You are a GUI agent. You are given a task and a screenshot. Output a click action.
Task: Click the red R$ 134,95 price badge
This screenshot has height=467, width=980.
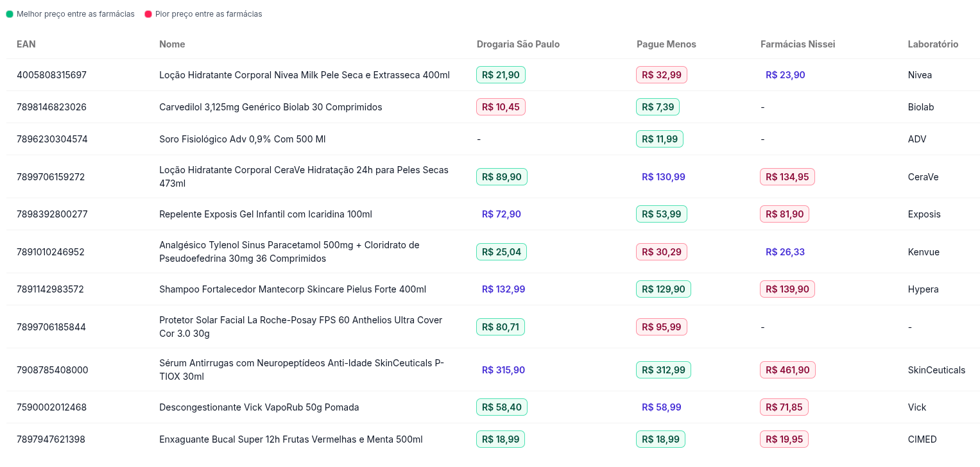(787, 177)
